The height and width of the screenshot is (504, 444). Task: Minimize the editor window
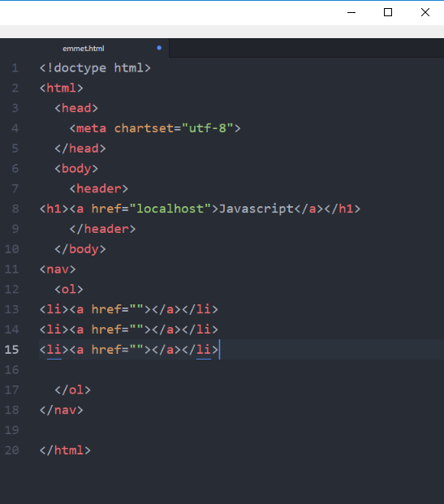pos(351,12)
